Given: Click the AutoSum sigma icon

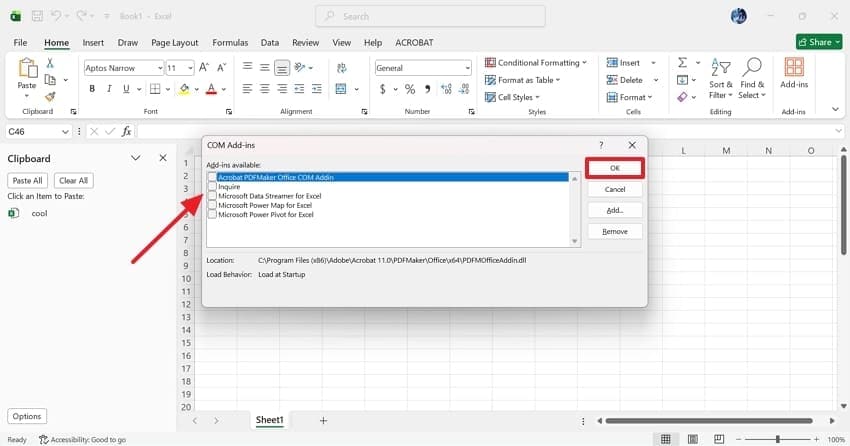Looking at the screenshot, I should coord(682,63).
